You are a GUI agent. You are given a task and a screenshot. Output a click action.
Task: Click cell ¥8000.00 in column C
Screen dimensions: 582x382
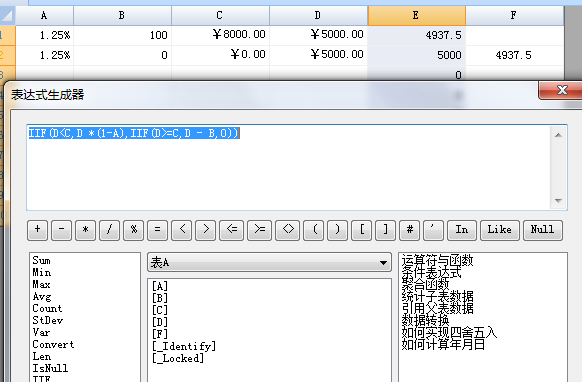pyautogui.click(x=220, y=35)
